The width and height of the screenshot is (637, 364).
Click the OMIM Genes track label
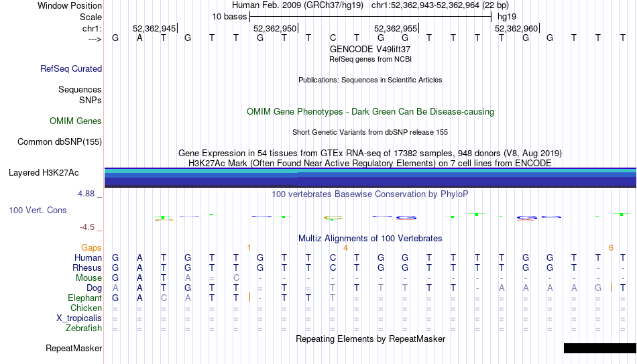pyautogui.click(x=75, y=121)
